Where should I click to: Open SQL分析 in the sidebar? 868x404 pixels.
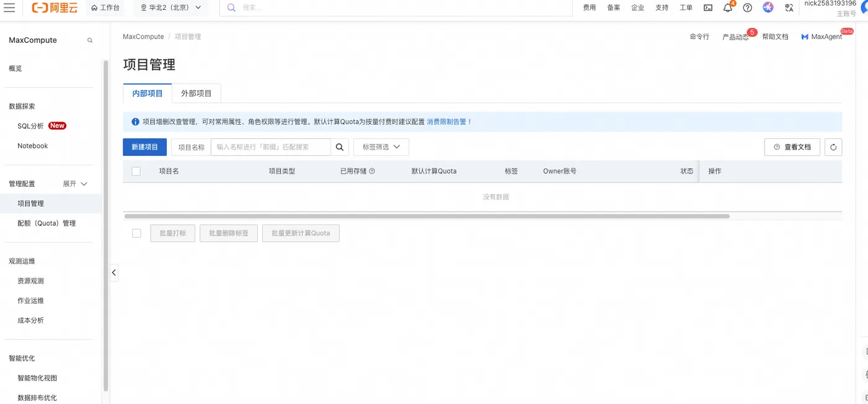[30, 126]
